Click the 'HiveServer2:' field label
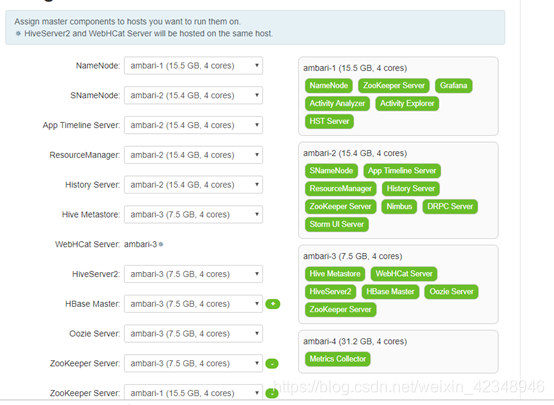The image size is (554, 405). pyautogui.click(x=96, y=274)
